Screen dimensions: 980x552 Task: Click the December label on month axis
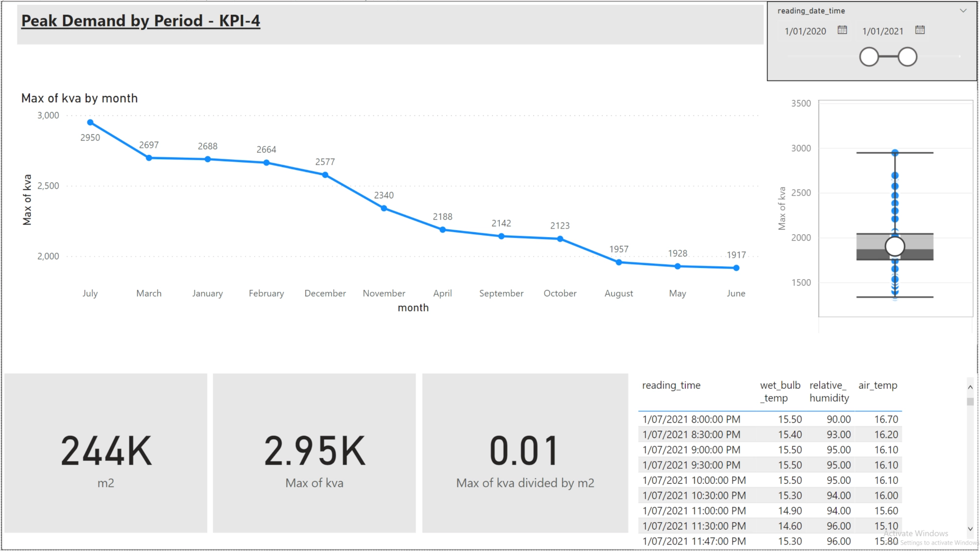pyautogui.click(x=325, y=293)
